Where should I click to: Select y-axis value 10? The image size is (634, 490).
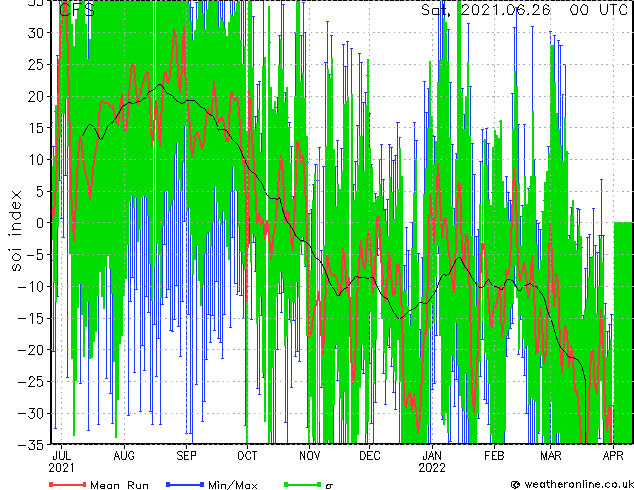(36, 160)
